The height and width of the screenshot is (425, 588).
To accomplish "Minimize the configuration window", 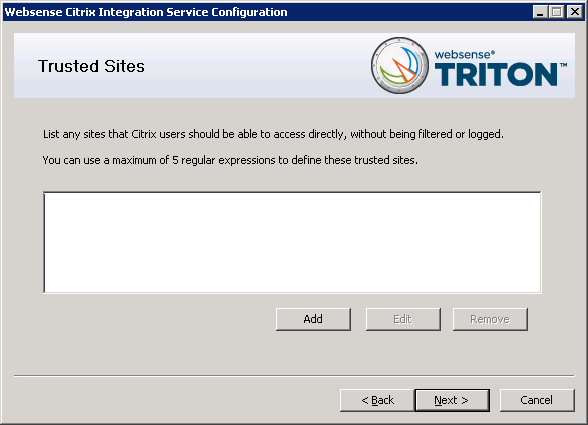I will click(x=540, y=12).
